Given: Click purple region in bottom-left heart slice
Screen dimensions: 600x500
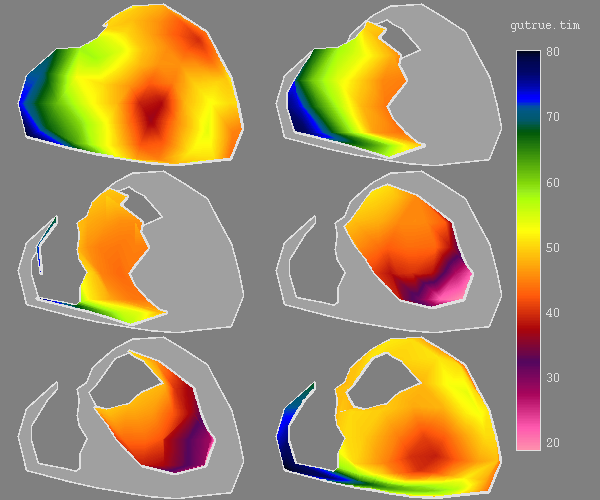Looking at the screenshot, I should 198,440.
